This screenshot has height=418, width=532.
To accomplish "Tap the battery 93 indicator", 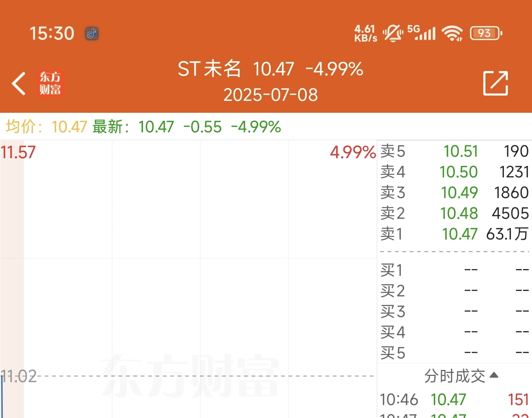I will [486, 33].
